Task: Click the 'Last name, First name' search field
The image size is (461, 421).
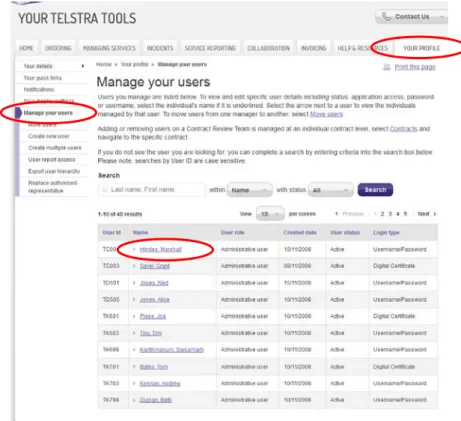Action: pyautogui.click(x=152, y=190)
